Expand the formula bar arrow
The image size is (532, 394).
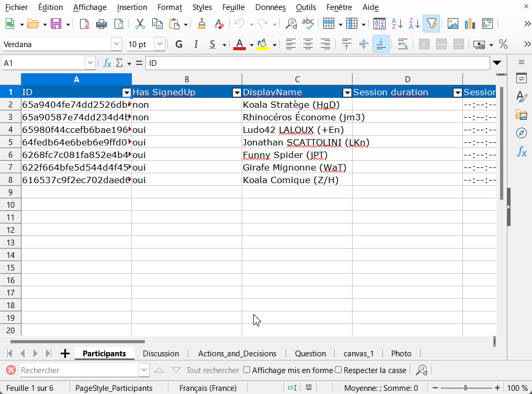(x=497, y=63)
